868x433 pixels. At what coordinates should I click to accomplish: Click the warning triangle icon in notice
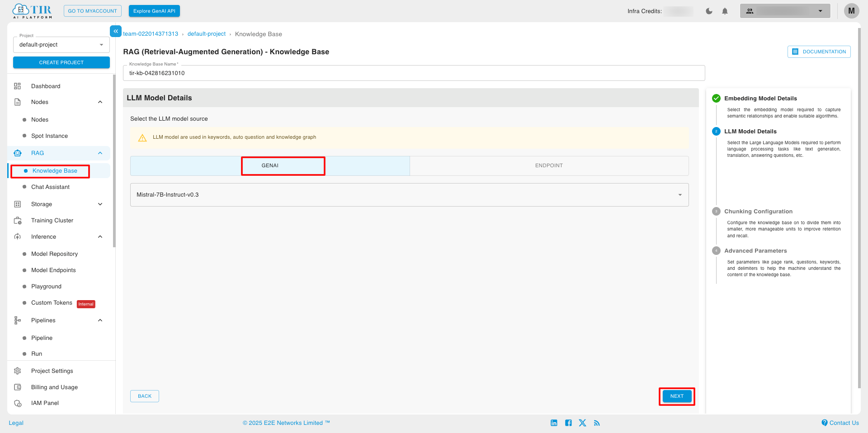pyautogui.click(x=142, y=138)
